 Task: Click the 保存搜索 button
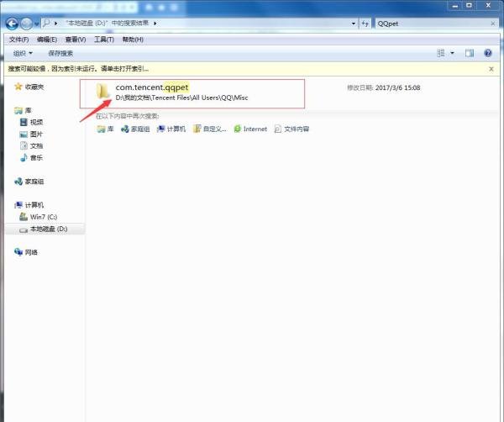(x=60, y=54)
